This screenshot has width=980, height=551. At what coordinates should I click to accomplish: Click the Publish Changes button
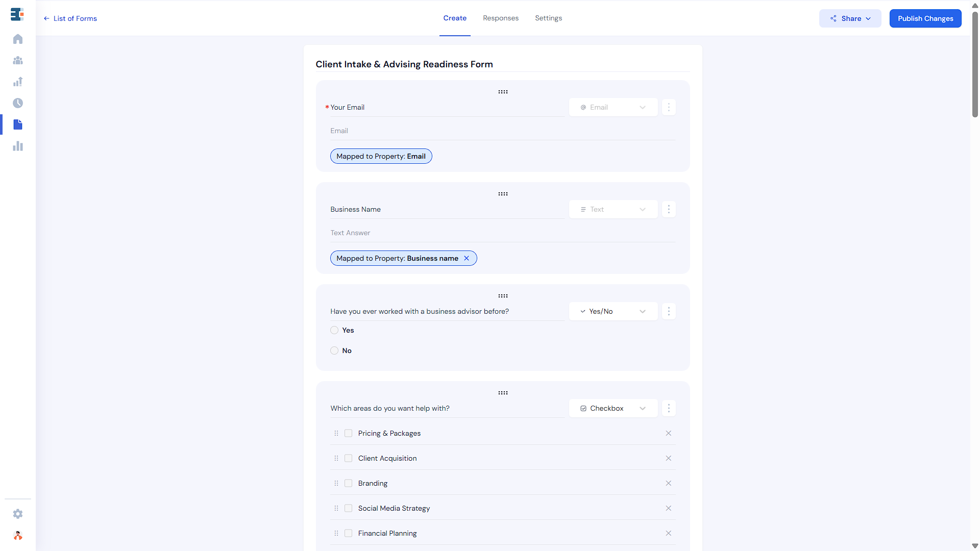coord(925,18)
